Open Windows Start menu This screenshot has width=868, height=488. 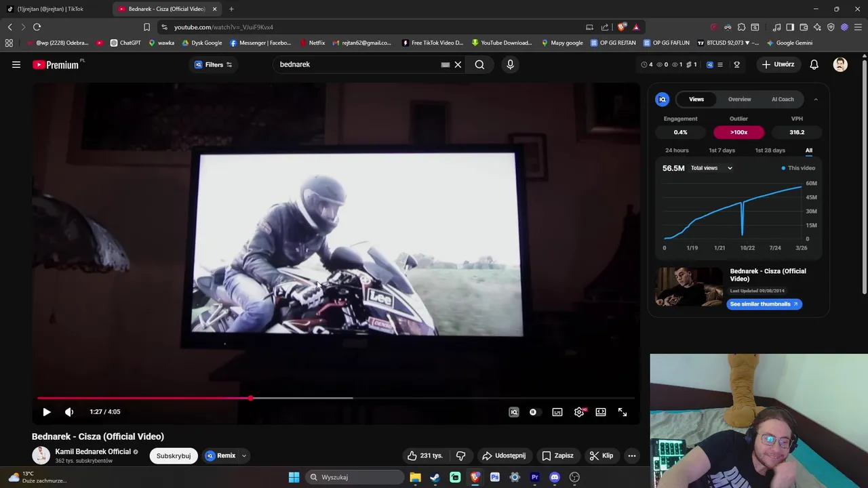click(x=294, y=477)
